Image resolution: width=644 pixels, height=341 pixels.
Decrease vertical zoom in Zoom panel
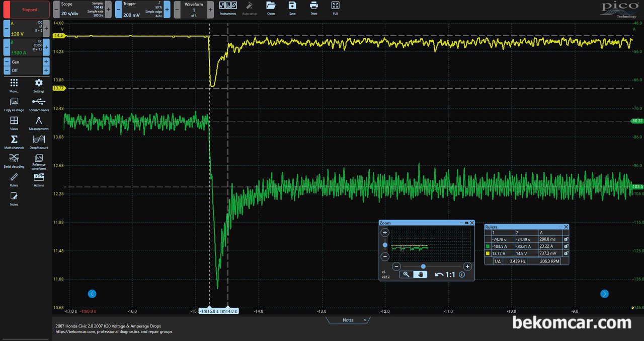click(x=385, y=256)
